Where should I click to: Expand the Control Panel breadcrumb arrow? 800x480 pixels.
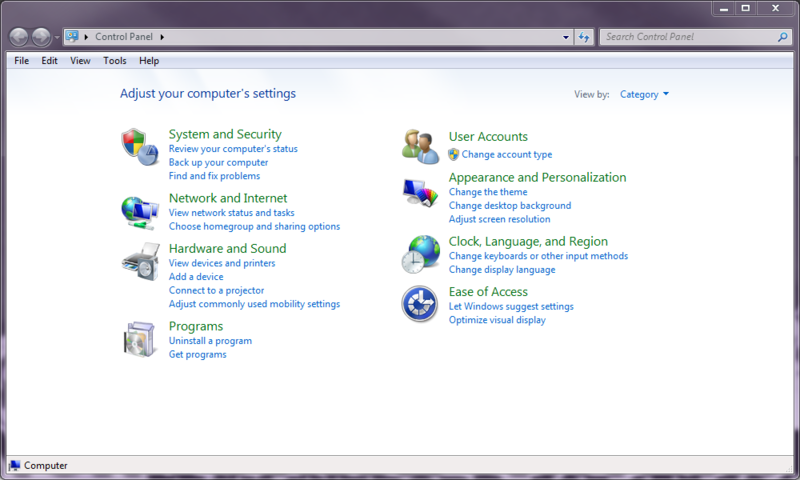[162, 37]
